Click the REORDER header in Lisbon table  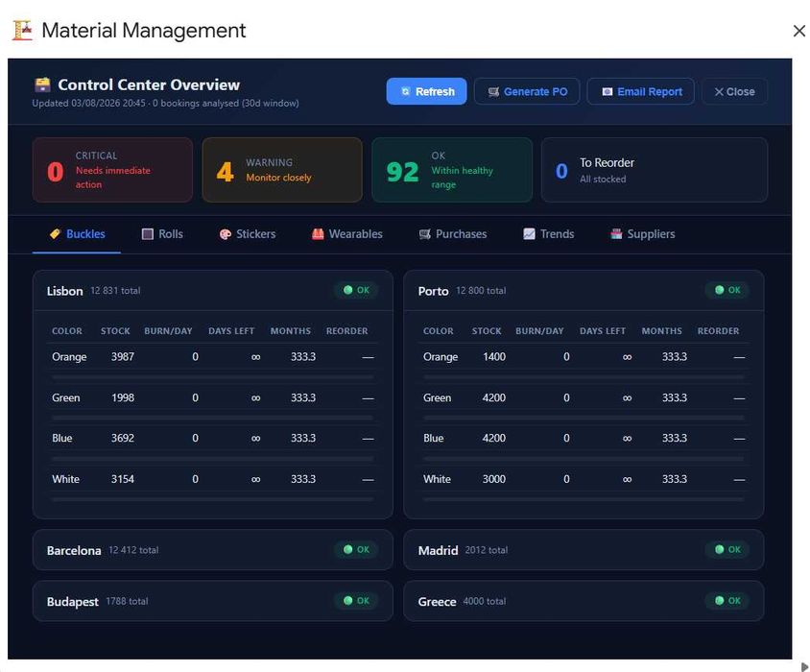[346, 331]
